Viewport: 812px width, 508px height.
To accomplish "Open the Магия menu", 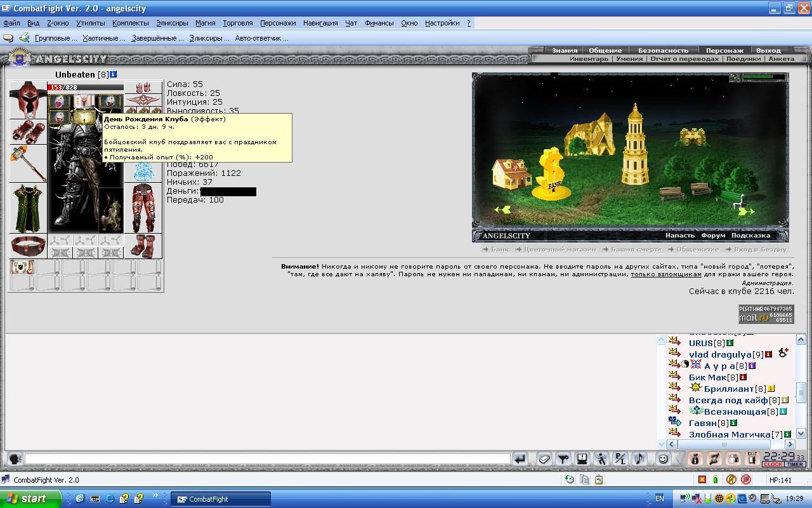I will (205, 23).
